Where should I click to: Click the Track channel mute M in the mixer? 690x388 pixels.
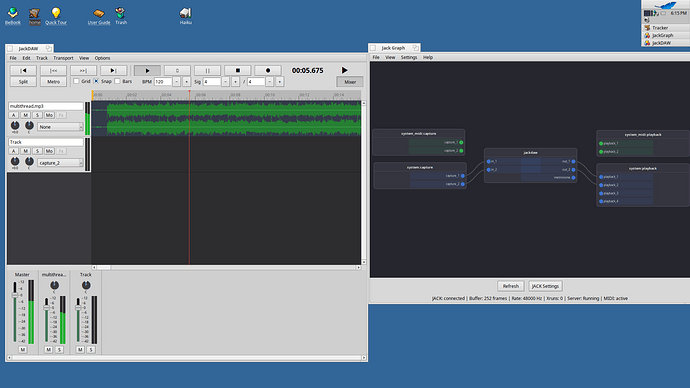pos(80,350)
